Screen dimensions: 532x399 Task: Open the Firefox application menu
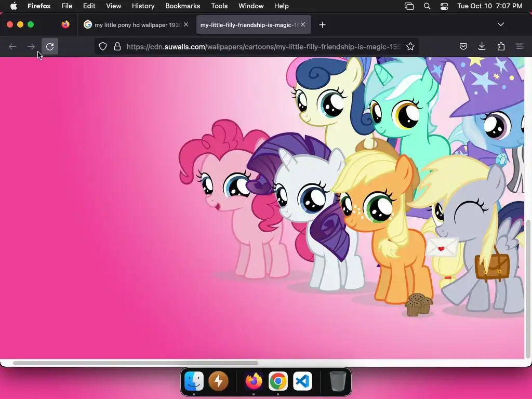[x=520, y=46]
